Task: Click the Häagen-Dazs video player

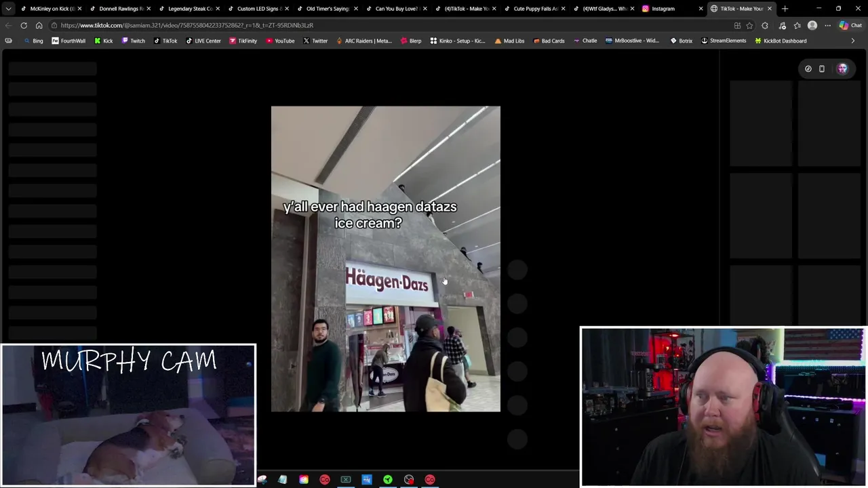Action: (386, 259)
